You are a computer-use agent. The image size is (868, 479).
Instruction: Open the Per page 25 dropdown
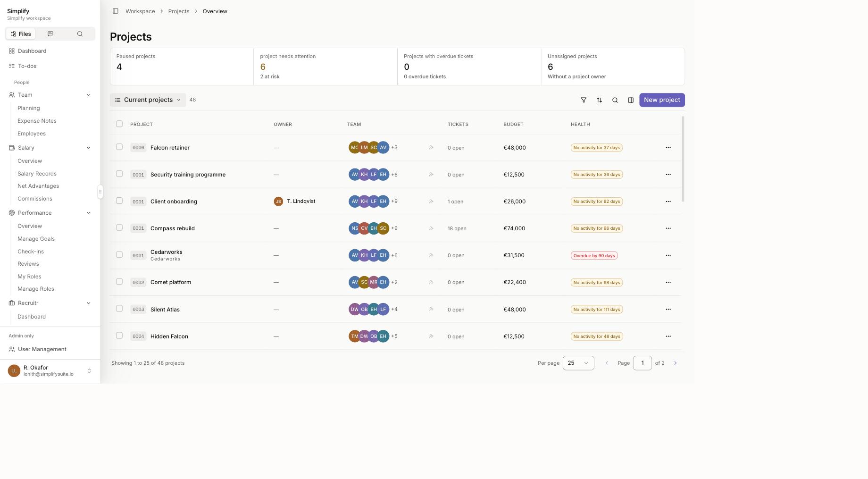pos(578,363)
